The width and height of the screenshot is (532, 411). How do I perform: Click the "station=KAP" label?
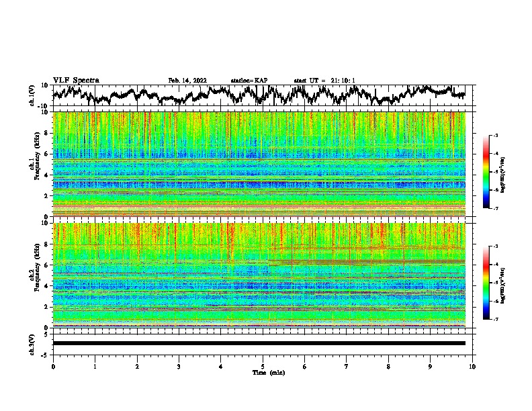[x=249, y=81]
